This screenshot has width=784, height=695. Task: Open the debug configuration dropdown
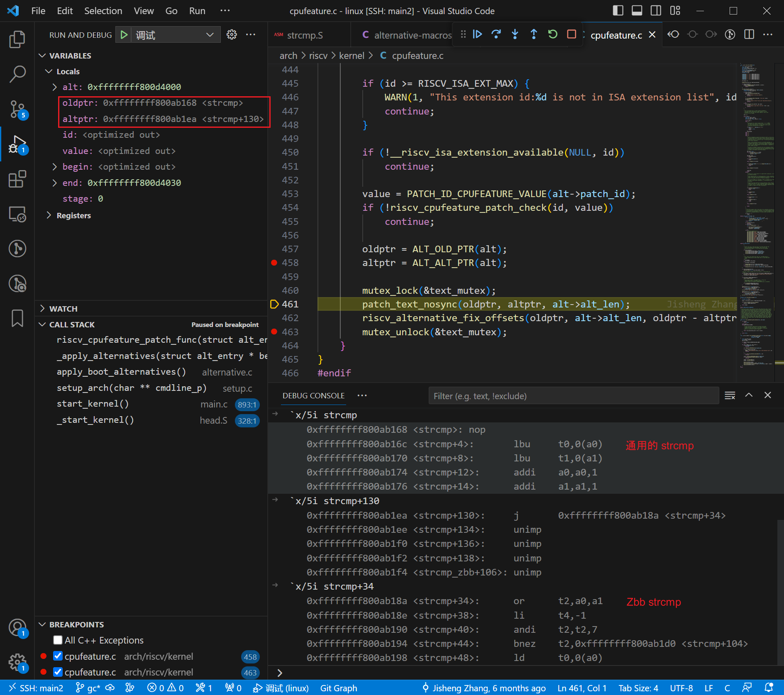[210, 35]
